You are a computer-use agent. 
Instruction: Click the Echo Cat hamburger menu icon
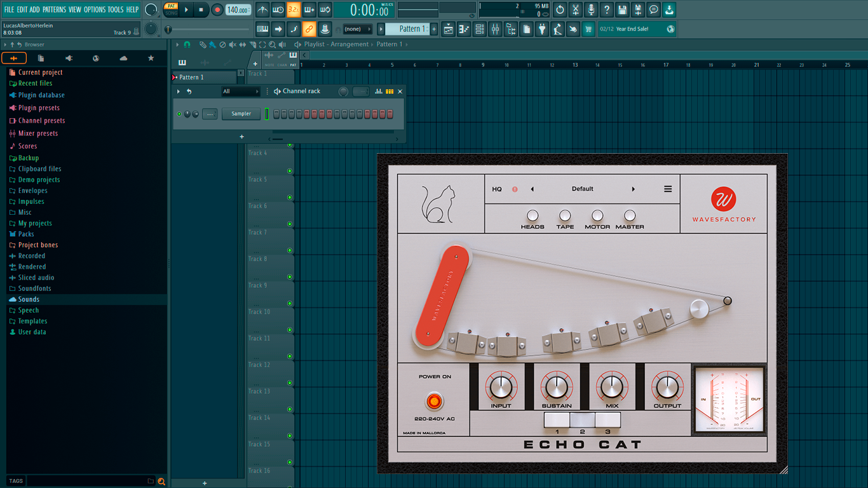click(x=668, y=189)
